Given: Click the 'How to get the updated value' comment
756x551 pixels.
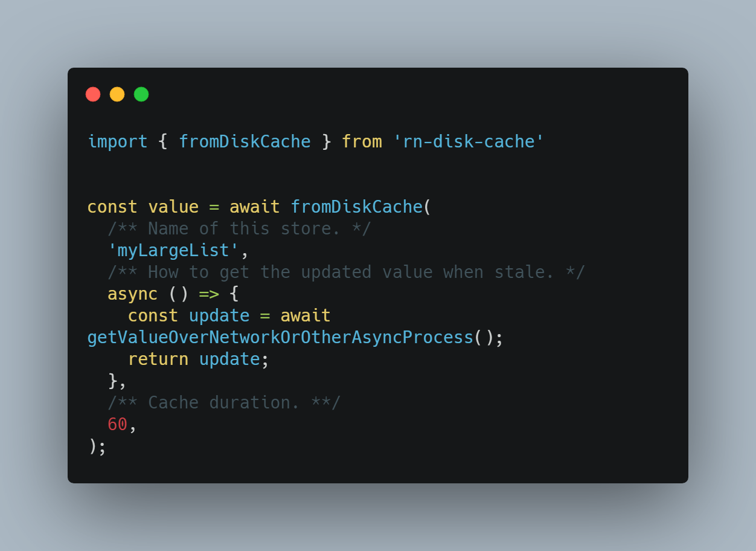Looking at the screenshot, I should 346,272.
